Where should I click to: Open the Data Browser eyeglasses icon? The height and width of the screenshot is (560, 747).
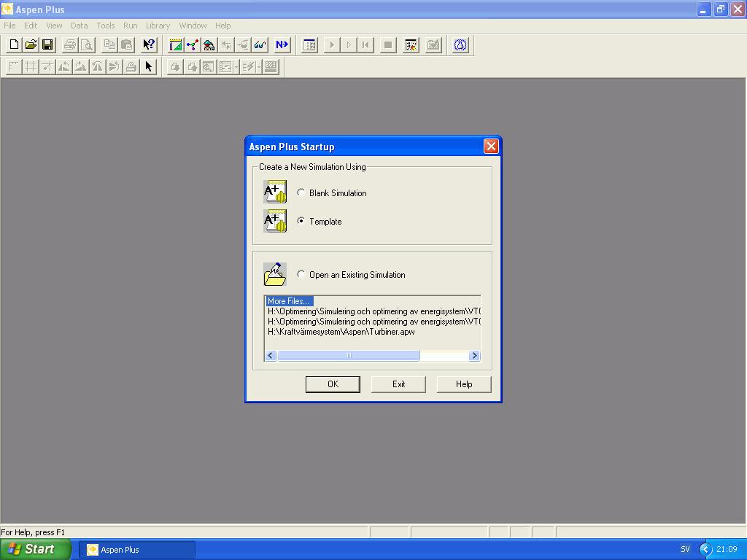pos(260,44)
